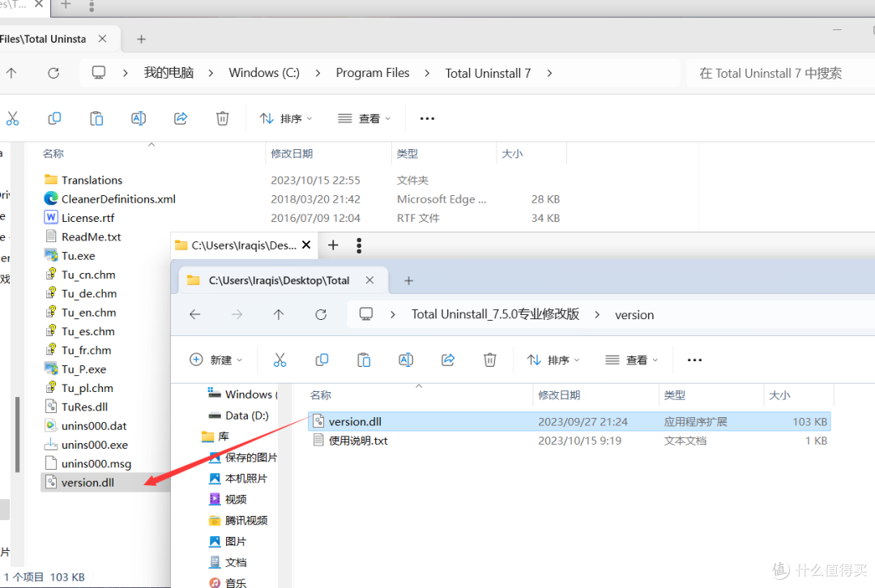Click Copy icon in back Total Uninstall 7 window
875x588 pixels.
54,118
